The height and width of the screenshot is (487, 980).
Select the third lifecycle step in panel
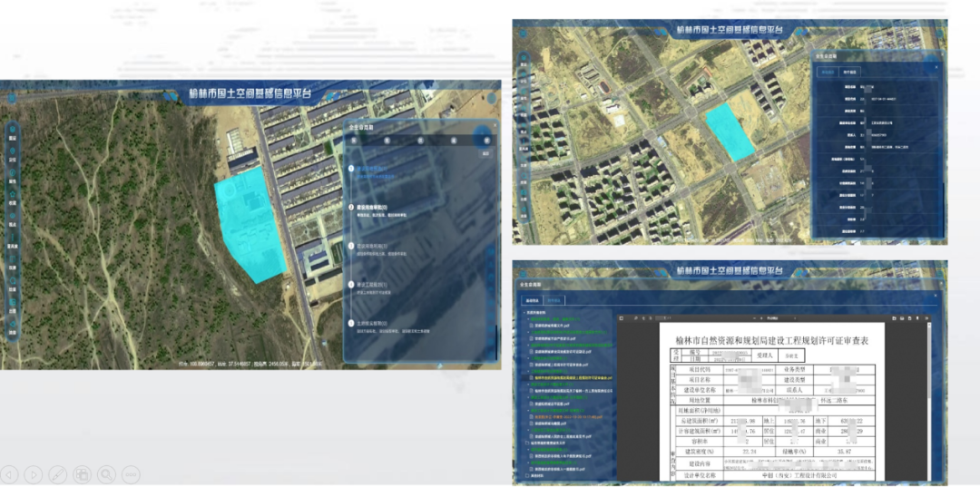pyautogui.click(x=352, y=246)
